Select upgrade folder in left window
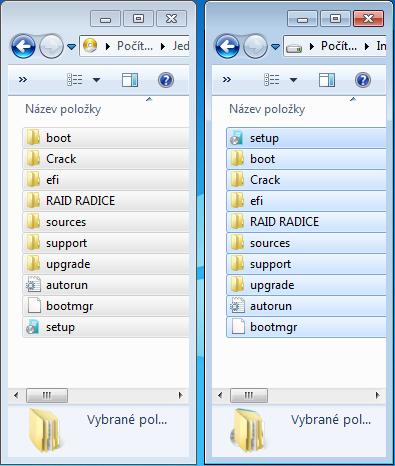This screenshot has width=395, height=466. tap(106, 264)
